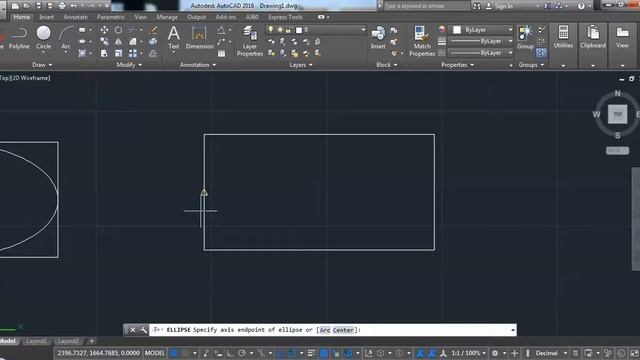
Task: Open the Clipboard panel
Action: (593, 38)
